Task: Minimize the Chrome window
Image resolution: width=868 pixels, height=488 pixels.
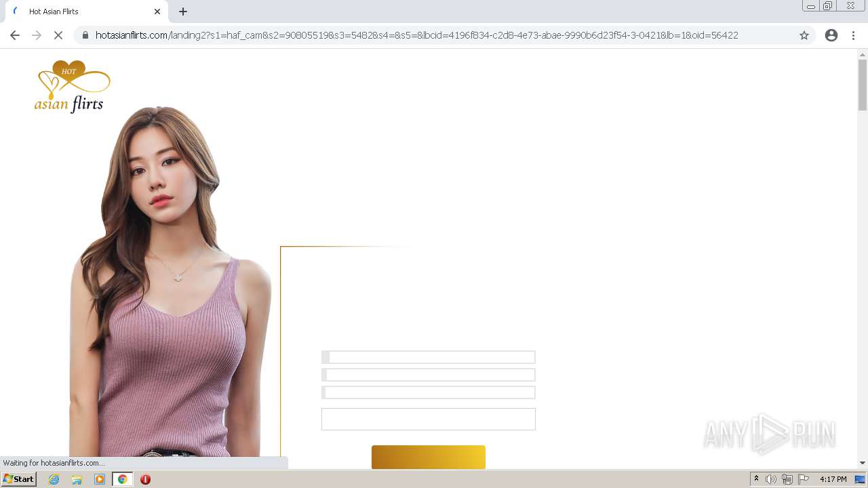Action: [810, 6]
